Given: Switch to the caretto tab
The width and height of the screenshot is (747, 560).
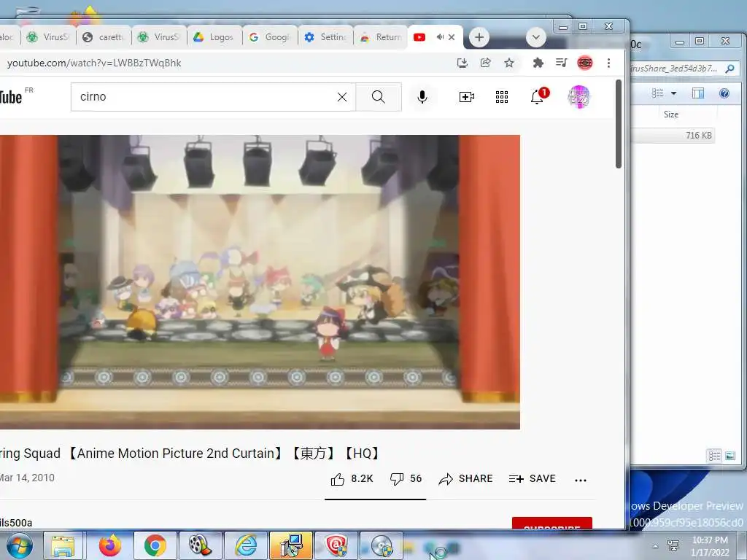Looking at the screenshot, I should point(104,37).
